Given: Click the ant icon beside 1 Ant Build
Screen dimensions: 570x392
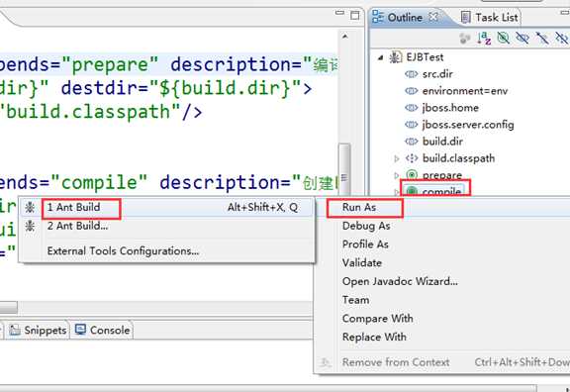Looking at the screenshot, I should (30, 207).
